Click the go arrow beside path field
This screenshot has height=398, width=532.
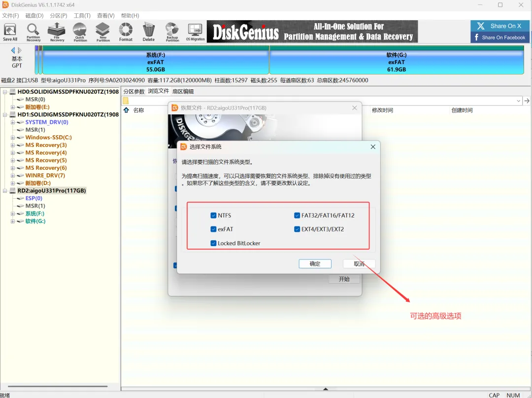click(527, 101)
